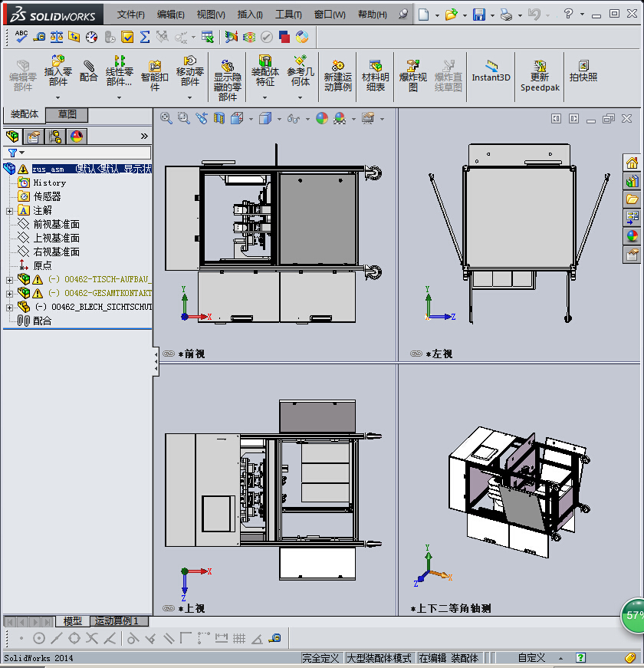
Task: Open the 工具(T) menu
Action: click(288, 15)
